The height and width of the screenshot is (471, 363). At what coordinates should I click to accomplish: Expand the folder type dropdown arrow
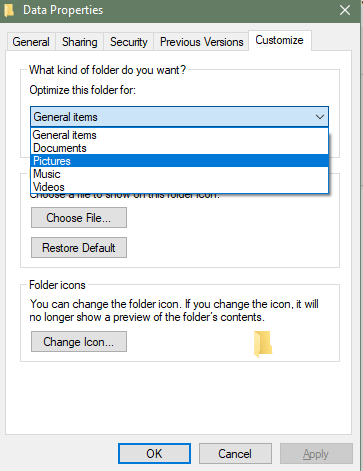point(320,117)
